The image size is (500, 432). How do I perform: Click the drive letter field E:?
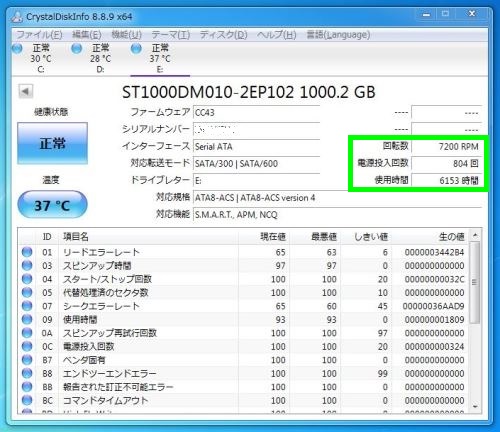point(256,181)
